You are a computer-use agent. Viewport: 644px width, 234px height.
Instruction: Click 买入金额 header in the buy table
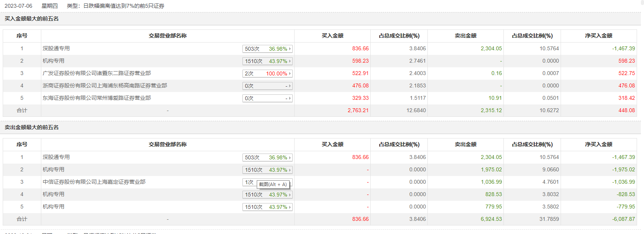coord(332,36)
